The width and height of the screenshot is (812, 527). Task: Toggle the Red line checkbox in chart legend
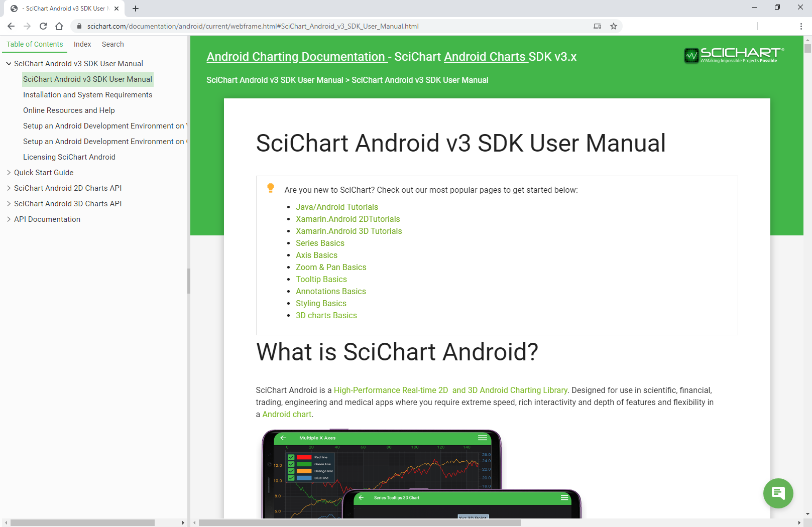[x=291, y=457]
